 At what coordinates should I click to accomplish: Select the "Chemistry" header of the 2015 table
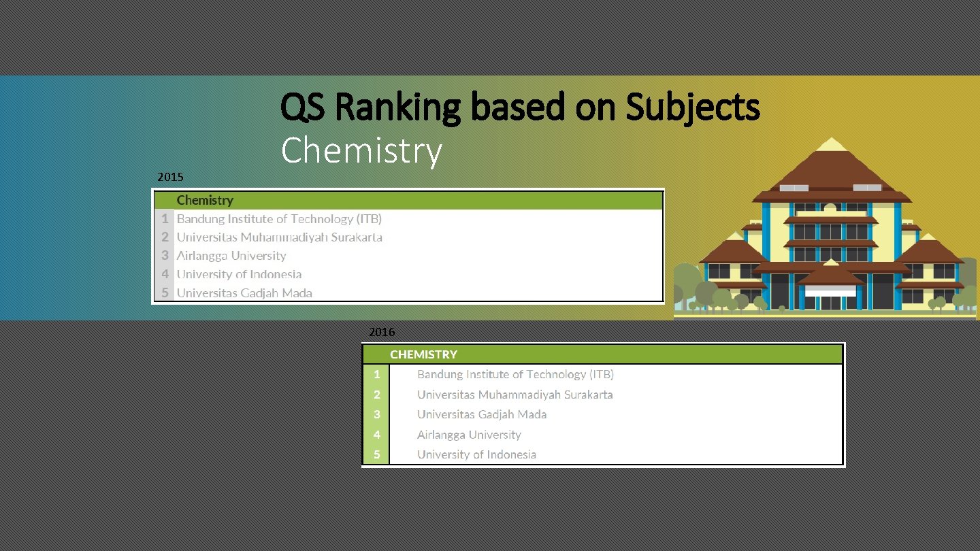click(205, 200)
